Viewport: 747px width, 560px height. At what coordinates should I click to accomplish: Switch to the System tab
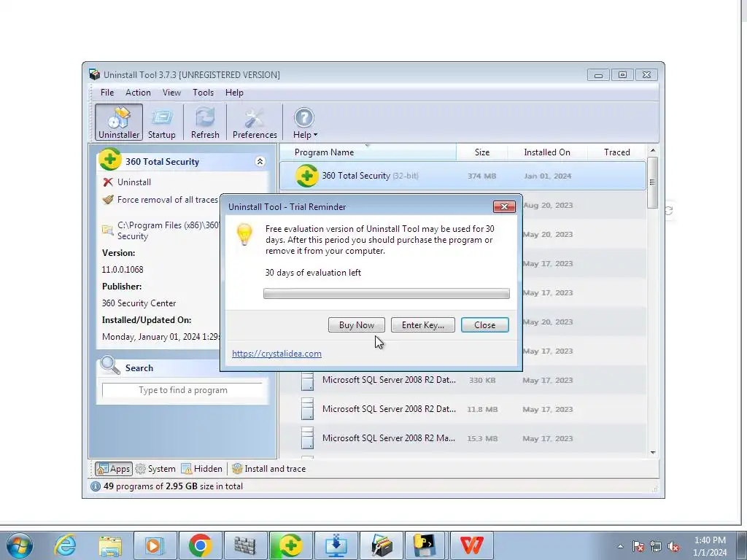tap(155, 469)
